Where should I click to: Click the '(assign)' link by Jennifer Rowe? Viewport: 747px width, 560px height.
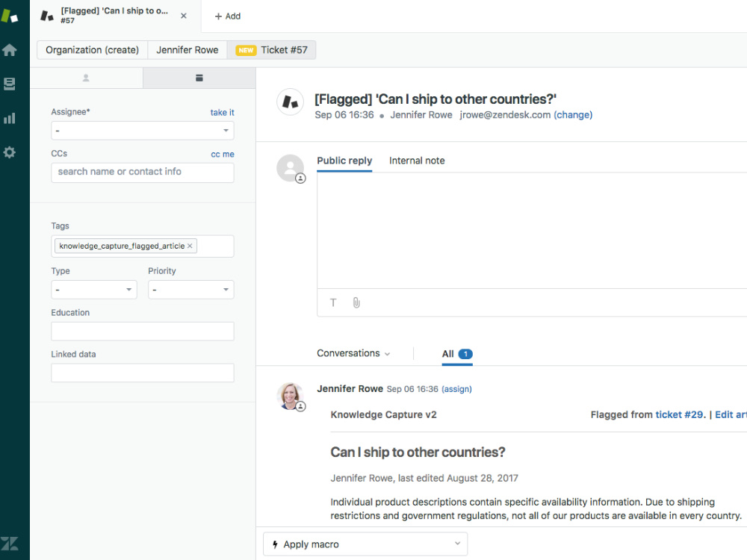(456, 389)
